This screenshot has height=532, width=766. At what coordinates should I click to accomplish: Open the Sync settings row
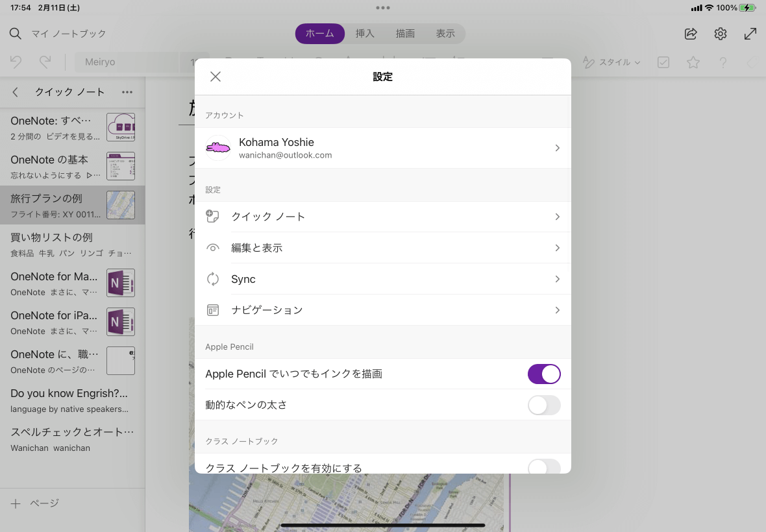382,279
